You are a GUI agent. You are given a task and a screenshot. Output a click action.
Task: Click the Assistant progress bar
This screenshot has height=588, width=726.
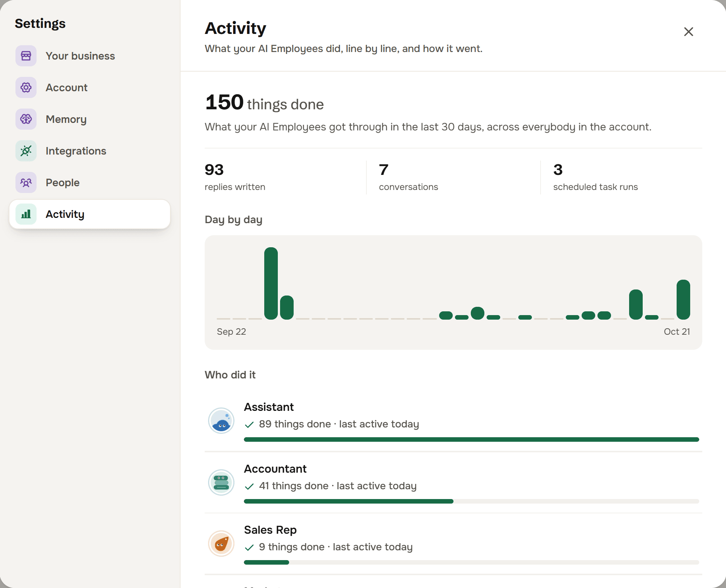pyautogui.click(x=471, y=439)
